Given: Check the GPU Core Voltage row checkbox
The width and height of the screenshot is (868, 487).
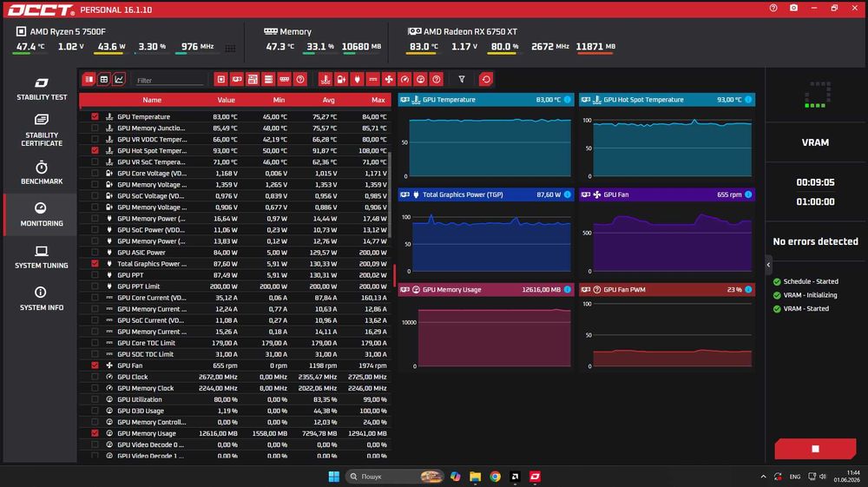Looking at the screenshot, I should pyautogui.click(x=95, y=174).
